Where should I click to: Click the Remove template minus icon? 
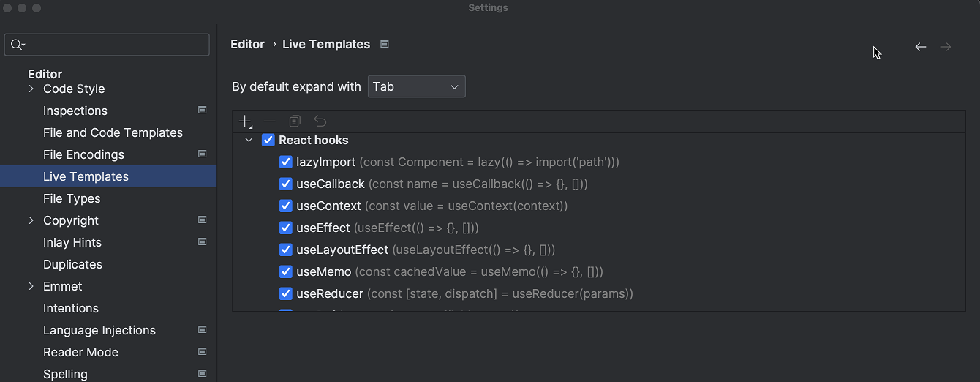tap(270, 121)
